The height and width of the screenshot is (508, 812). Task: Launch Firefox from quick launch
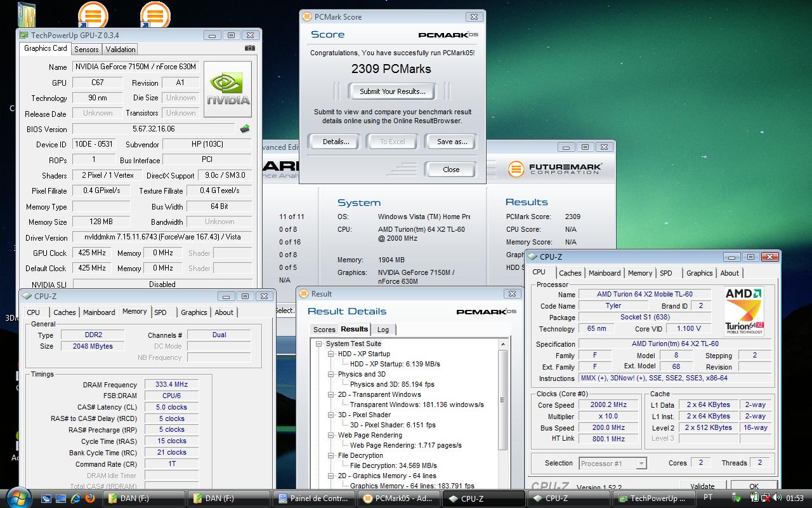click(x=90, y=498)
